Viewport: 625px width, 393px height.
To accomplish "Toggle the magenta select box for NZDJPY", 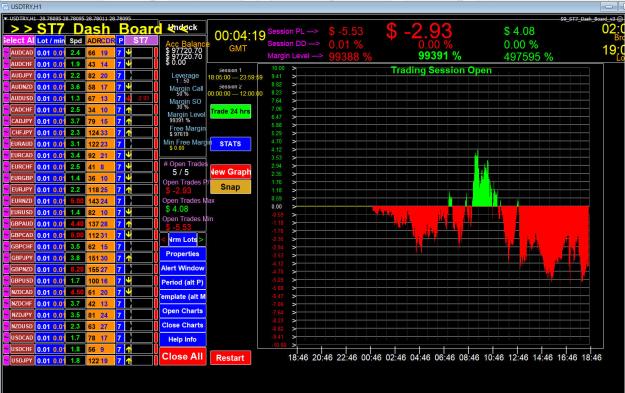I will [6, 315].
